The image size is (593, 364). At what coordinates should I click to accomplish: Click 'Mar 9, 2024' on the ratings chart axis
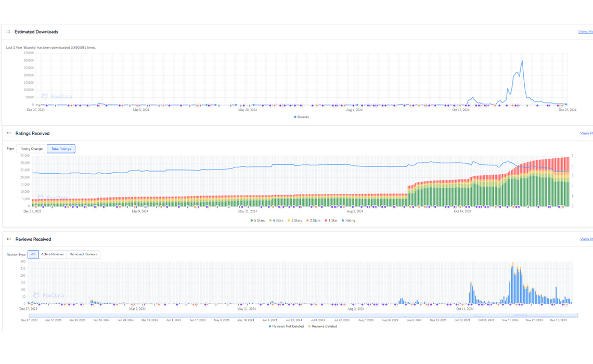(x=140, y=212)
